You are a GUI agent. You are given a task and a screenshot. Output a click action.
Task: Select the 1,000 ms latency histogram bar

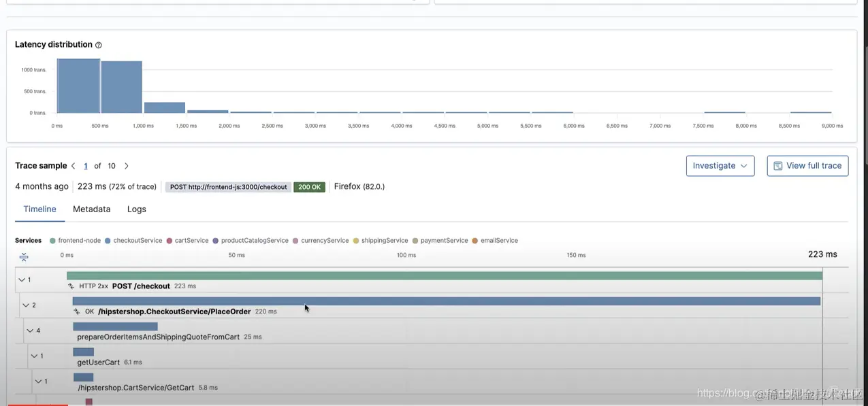[x=165, y=107]
